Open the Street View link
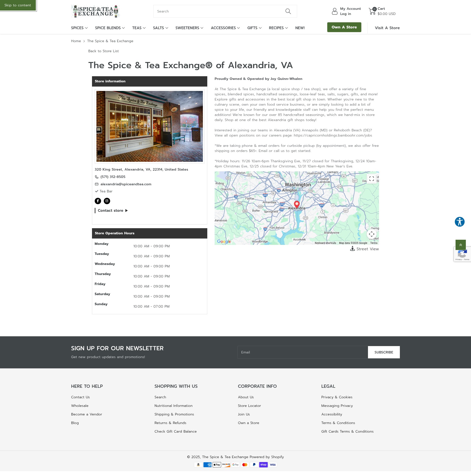Viewport: 471px width, 476px height. tap(367, 249)
